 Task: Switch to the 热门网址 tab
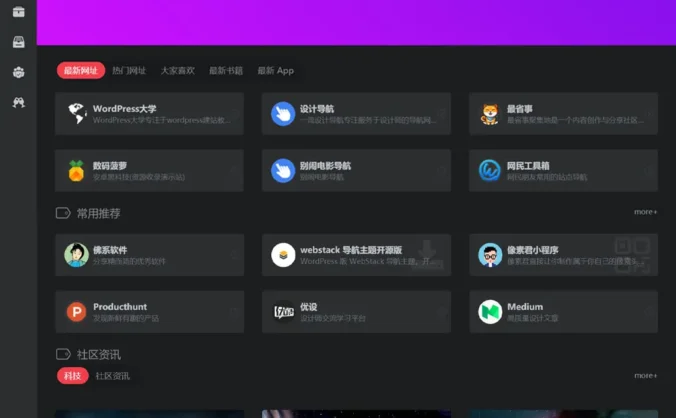pyautogui.click(x=129, y=70)
